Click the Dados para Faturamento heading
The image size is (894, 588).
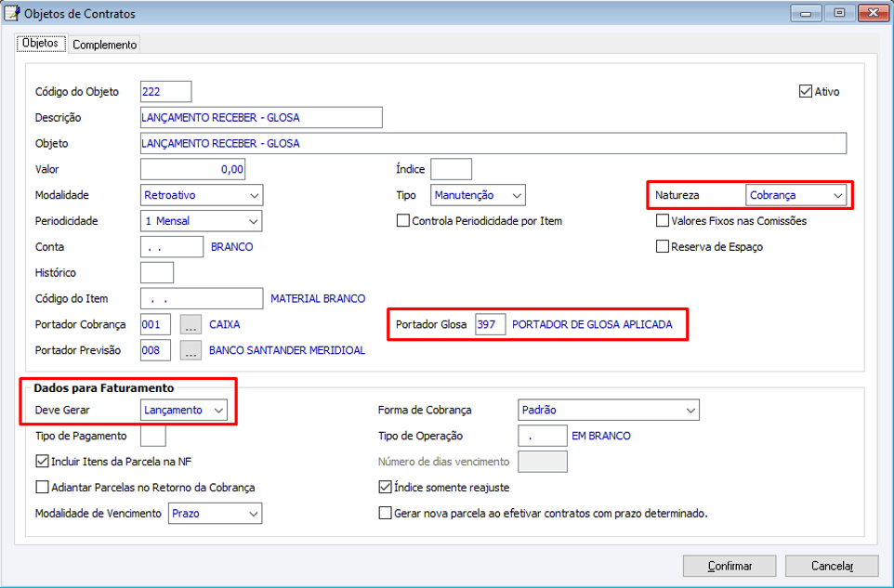coord(104,388)
